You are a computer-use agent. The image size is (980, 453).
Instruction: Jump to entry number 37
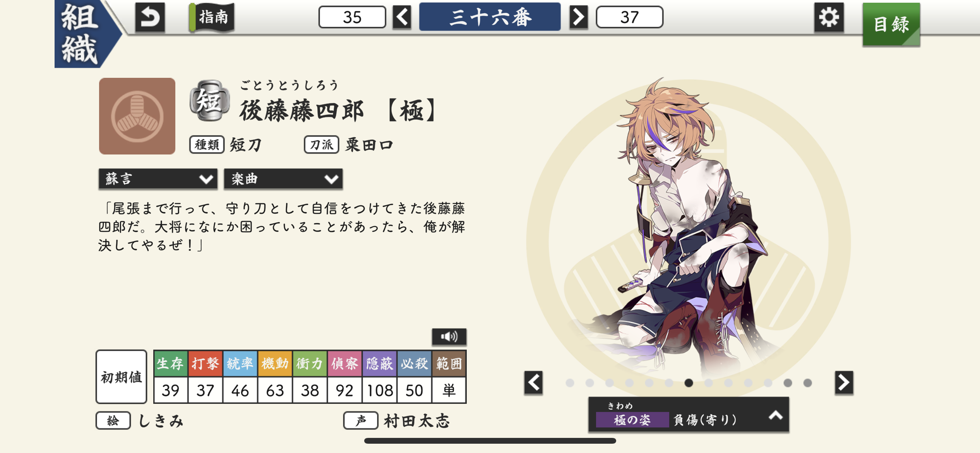pyautogui.click(x=629, y=17)
